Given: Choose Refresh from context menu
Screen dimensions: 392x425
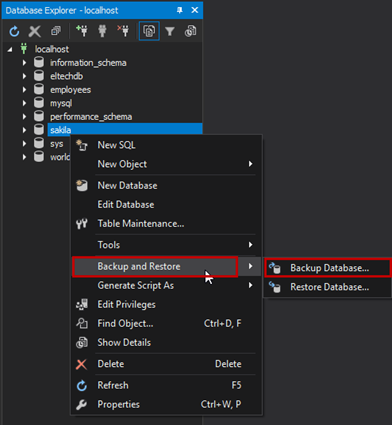Looking at the screenshot, I should pyautogui.click(x=166, y=385).
